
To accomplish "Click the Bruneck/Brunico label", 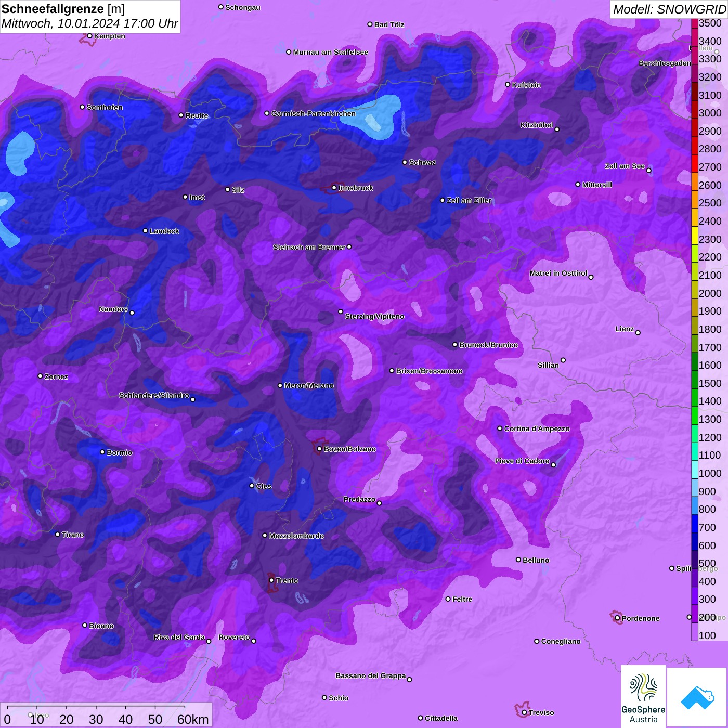I will point(488,345).
